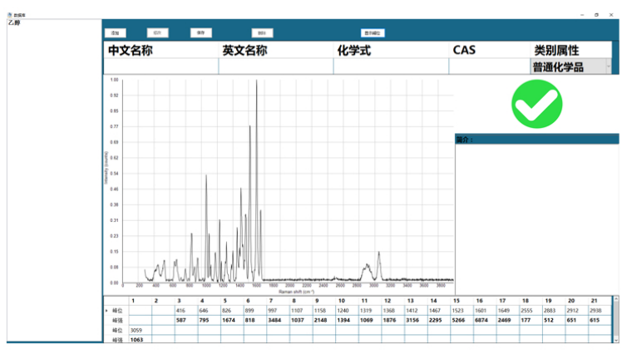Click the peak intensity cell 6874
The width and height of the screenshot is (627, 364).
pos(480,320)
